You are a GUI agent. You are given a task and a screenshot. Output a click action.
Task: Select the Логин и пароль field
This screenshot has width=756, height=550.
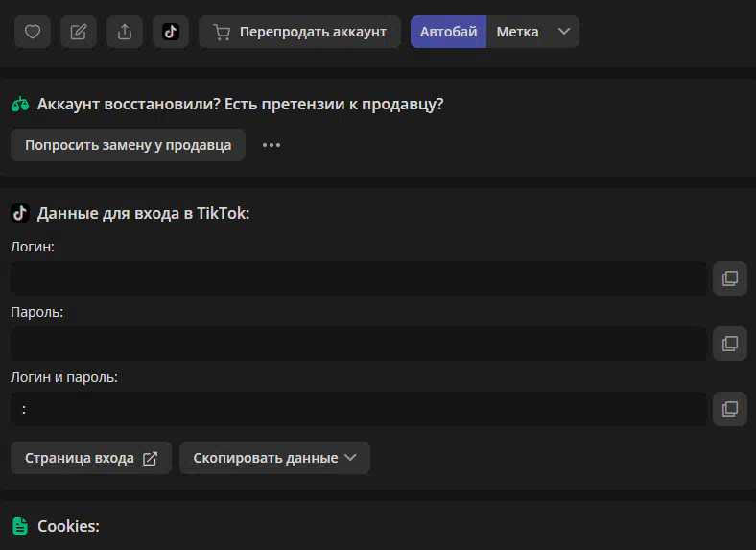click(x=358, y=409)
